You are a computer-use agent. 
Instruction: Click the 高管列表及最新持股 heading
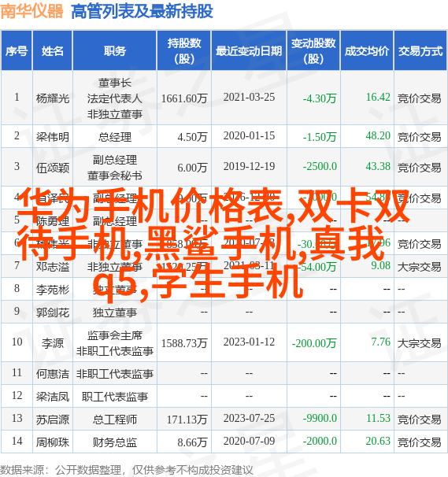142,12
